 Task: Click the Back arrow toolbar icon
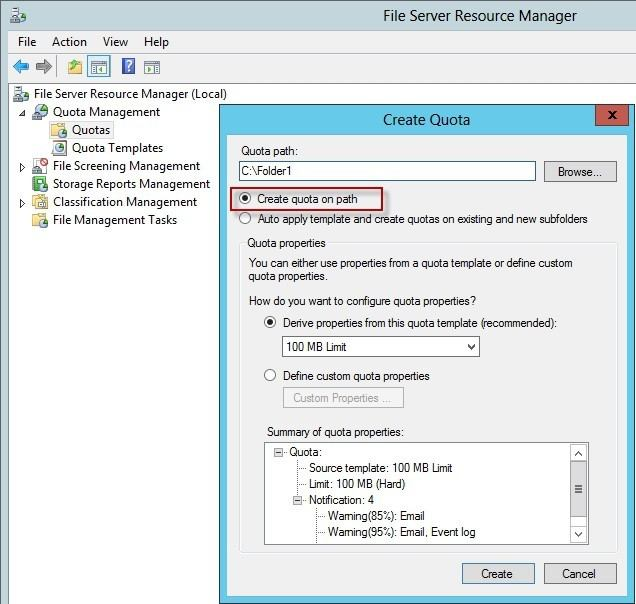point(21,67)
